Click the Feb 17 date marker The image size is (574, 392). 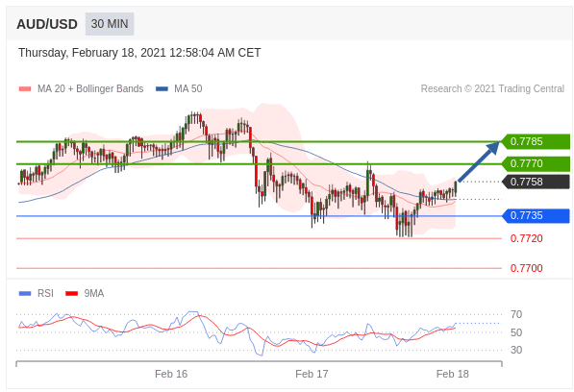(x=312, y=374)
